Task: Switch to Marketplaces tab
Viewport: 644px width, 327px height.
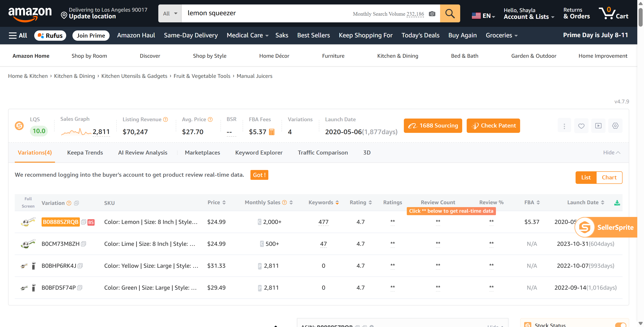Action: (x=202, y=153)
